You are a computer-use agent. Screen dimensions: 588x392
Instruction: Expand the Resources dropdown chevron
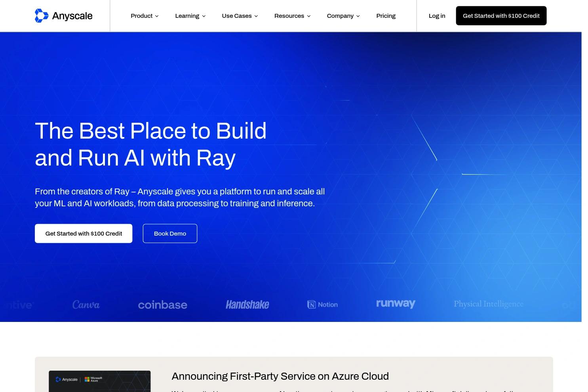[x=309, y=16]
